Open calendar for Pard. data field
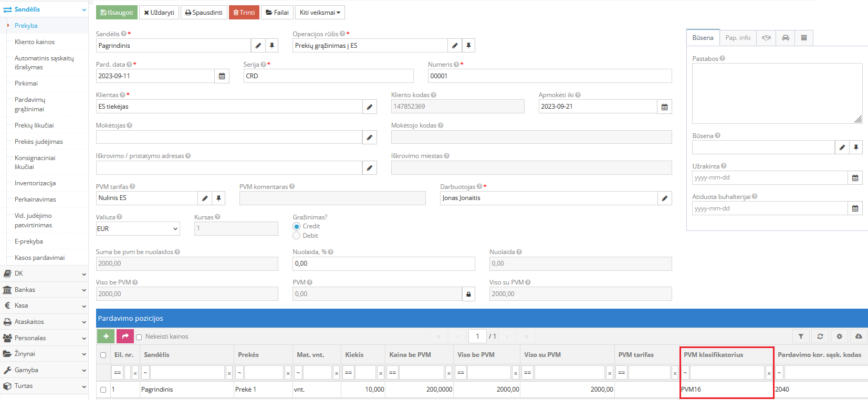Viewport: 868px width, 400px height. (x=222, y=76)
